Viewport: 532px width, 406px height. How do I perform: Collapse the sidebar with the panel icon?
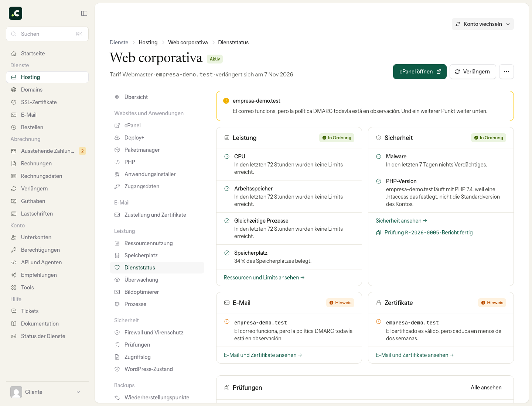(84, 13)
